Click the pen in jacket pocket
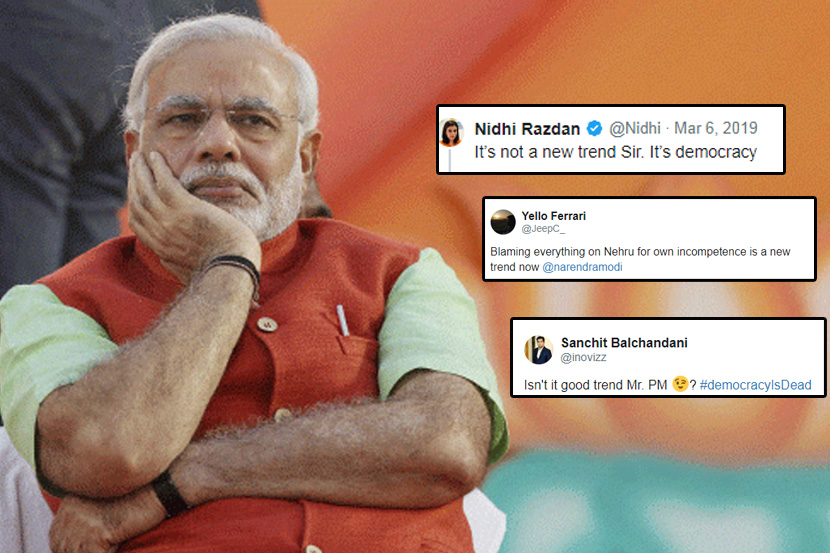830x553 pixels. [x=343, y=321]
